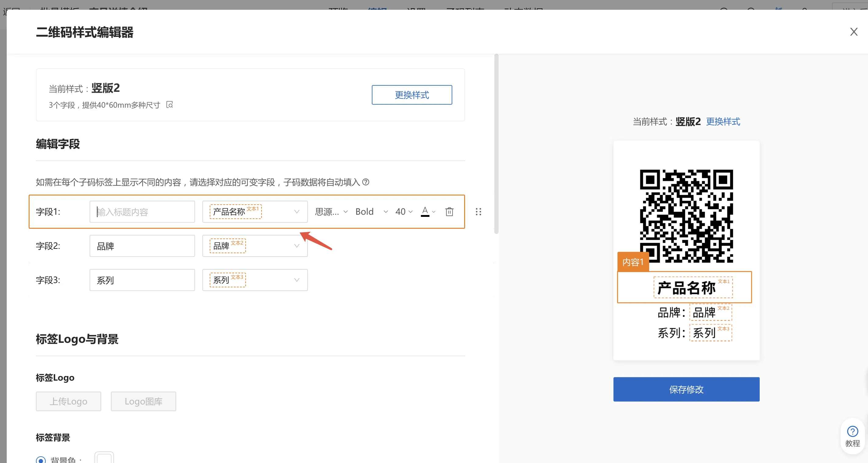Close the QR code style editor dialog

point(853,32)
